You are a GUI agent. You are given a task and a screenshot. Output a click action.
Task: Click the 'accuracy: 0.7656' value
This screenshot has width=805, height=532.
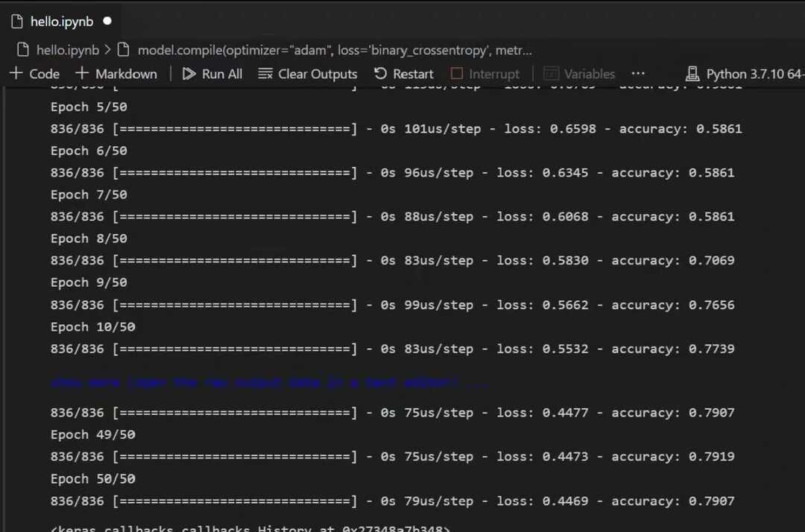click(x=672, y=305)
